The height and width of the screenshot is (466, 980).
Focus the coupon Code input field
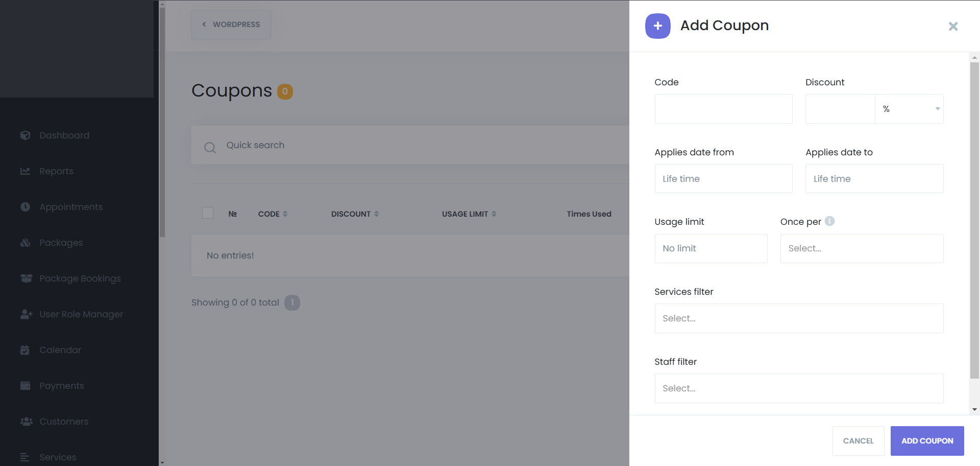click(x=723, y=109)
